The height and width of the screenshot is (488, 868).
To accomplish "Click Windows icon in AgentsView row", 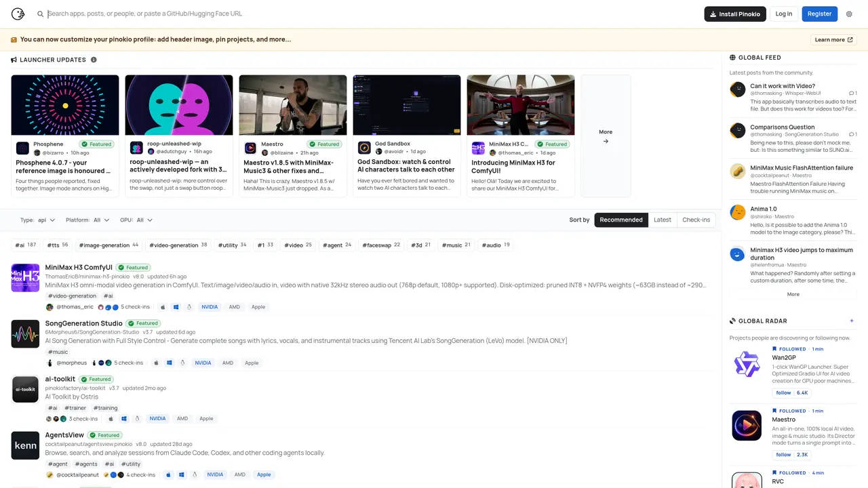I will pos(182,474).
